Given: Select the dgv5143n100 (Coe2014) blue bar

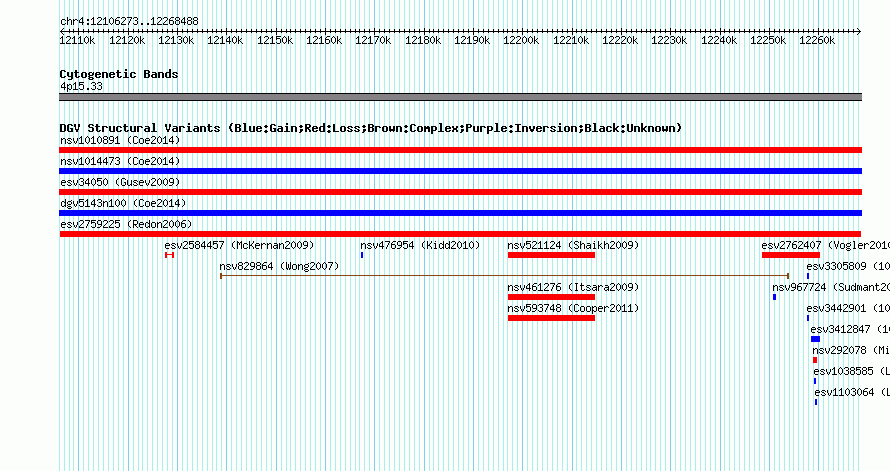Looking at the screenshot, I should [x=460, y=213].
